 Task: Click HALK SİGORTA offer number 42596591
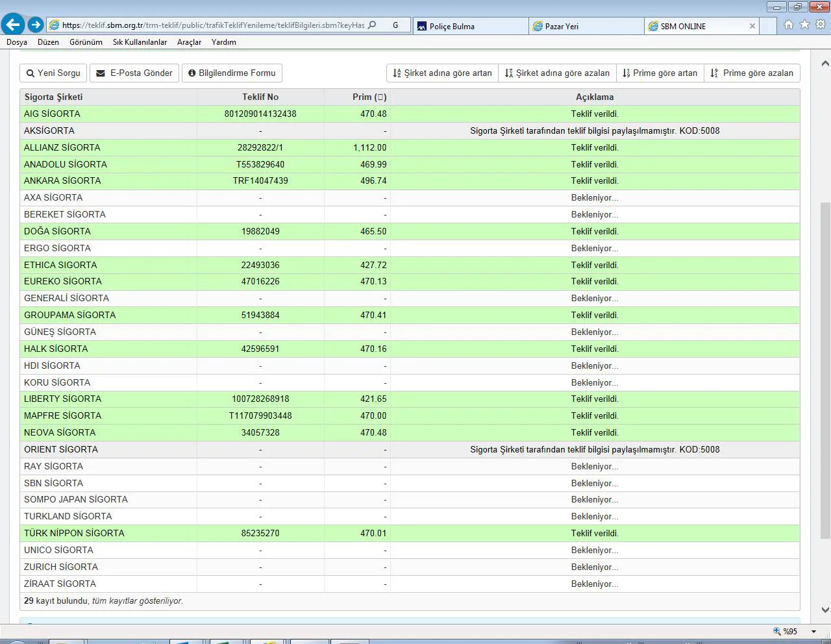click(260, 349)
